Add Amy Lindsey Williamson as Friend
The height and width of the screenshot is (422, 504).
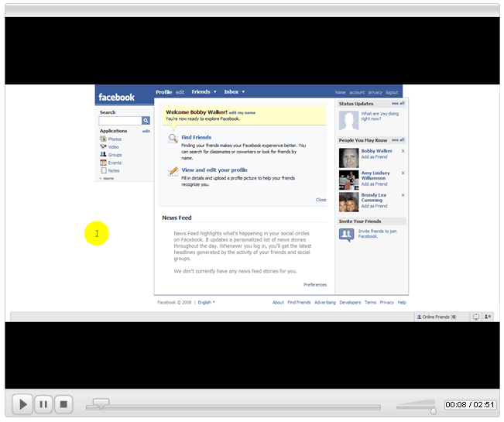click(374, 184)
